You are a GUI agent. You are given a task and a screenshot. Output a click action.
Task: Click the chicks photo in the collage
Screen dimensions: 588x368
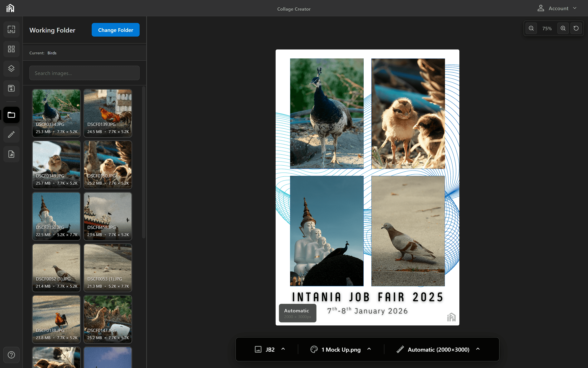coord(408,113)
